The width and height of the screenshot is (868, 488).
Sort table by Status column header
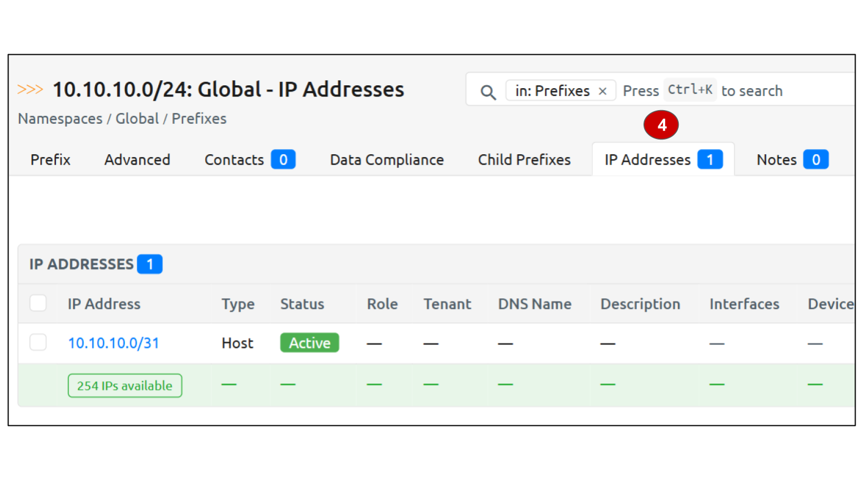pos(302,304)
